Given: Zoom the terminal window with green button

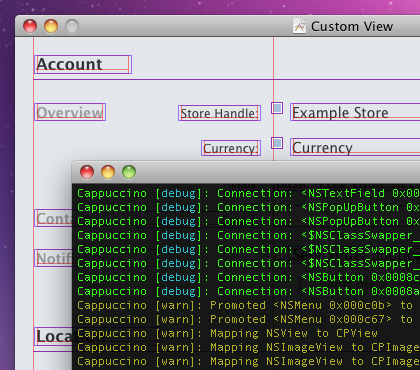Looking at the screenshot, I should click(129, 172).
